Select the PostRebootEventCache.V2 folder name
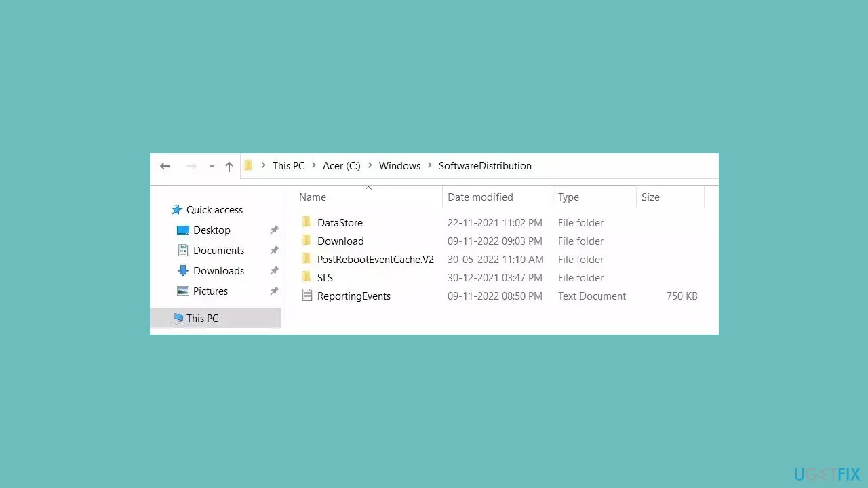 [376, 260]
